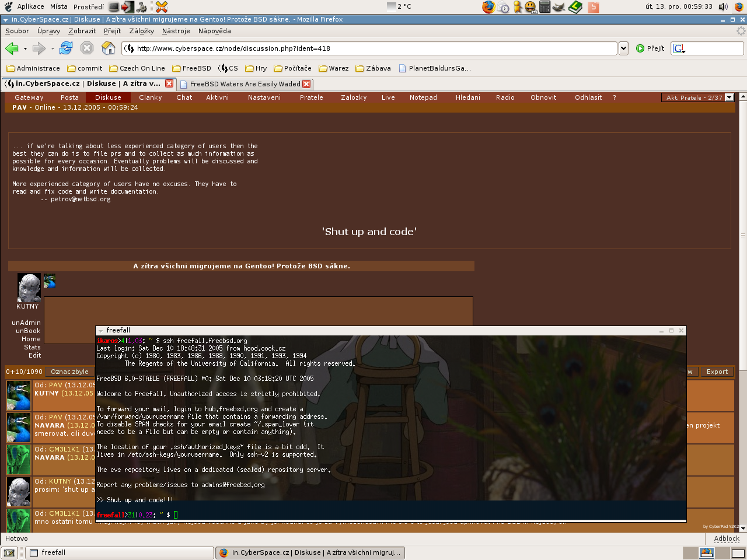The width and height of the screenshot is (747, 560).
Task: Open the Back button history dropdown arrow
Action: 25,49
